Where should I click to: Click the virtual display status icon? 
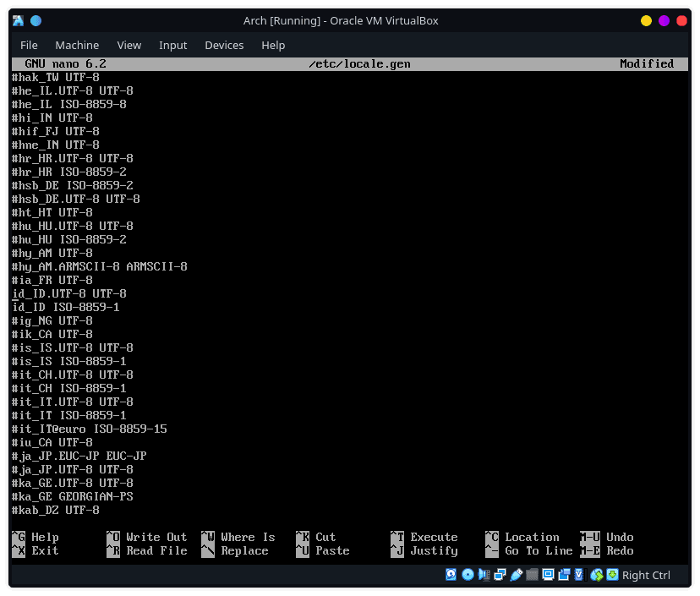click(x=548, y=575)
